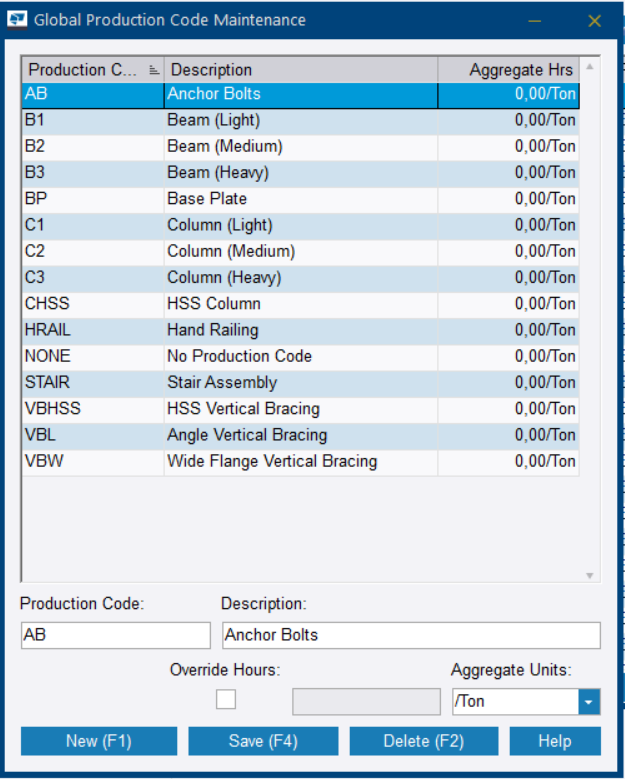Click into the Description text field
Viewport: 625px width, 779px height.
(x=410, y=635)
